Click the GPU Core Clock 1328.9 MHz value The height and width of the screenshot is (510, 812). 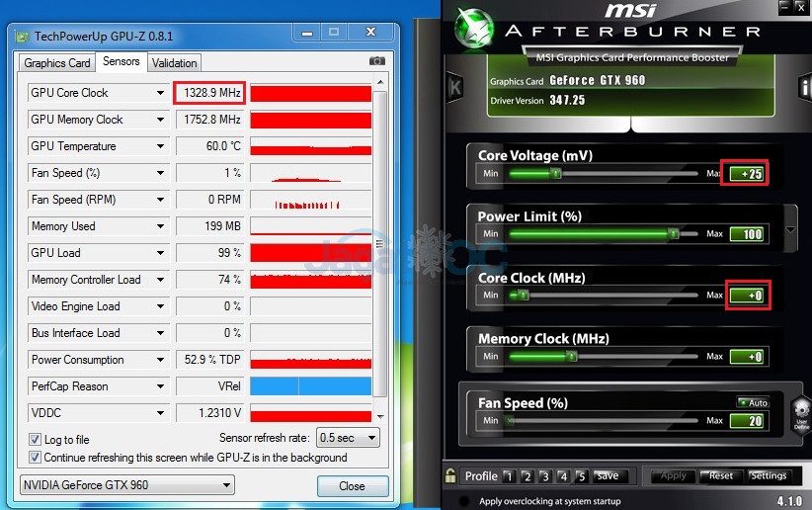[x=209, y=93]
